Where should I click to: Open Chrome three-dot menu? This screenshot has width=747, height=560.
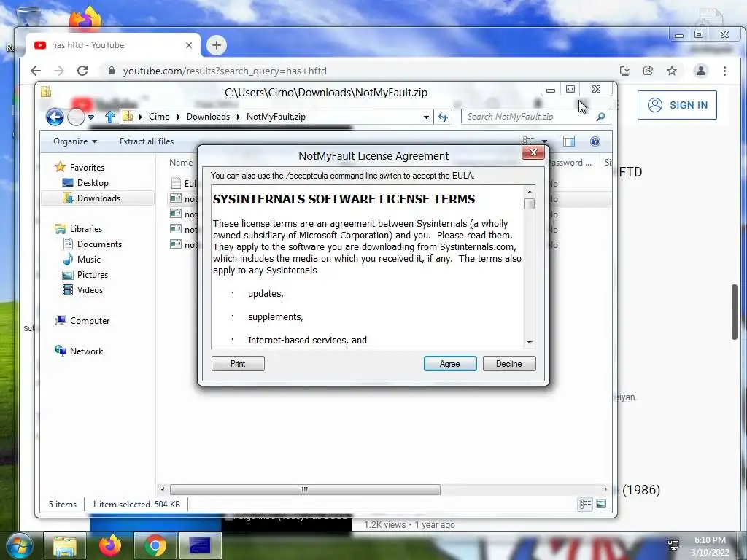click(x=724, y=71)
